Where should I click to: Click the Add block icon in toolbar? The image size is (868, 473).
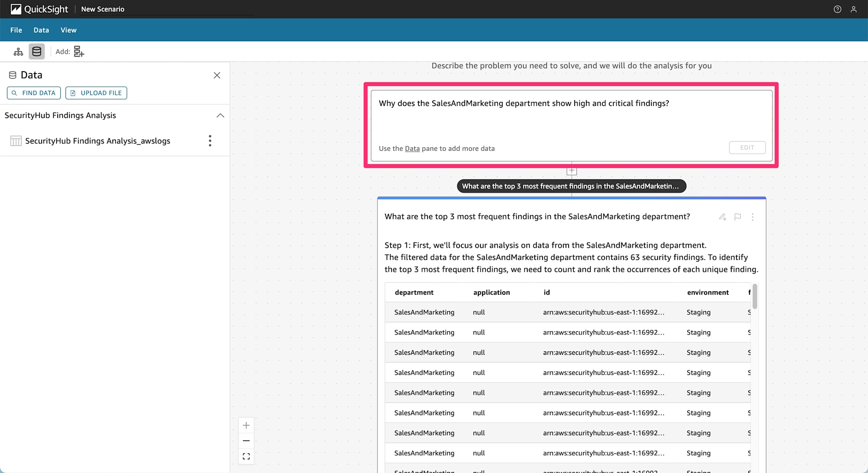pos(79,52)
